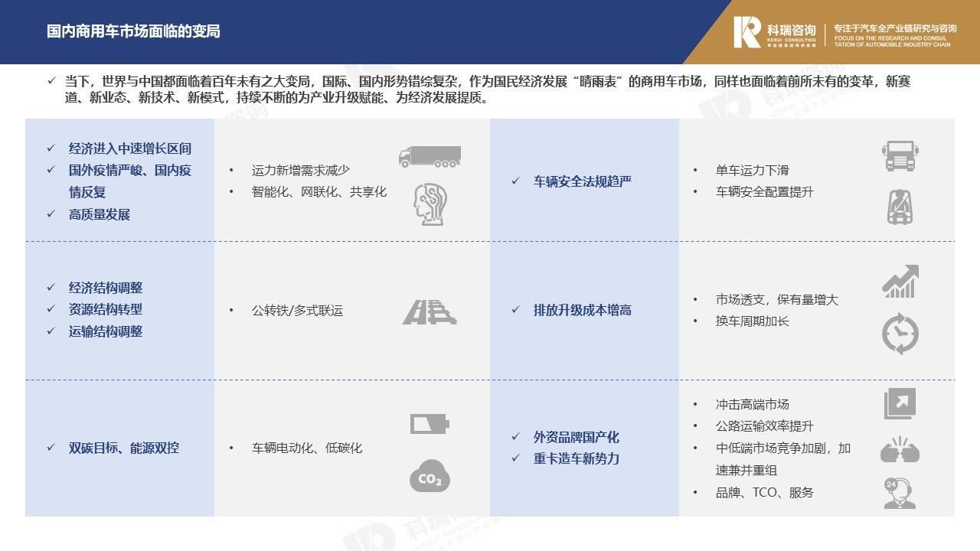The width and height of the screenshot is (980, 551).
Task: Select the text 运输结构调整
Action: [106, 331]
